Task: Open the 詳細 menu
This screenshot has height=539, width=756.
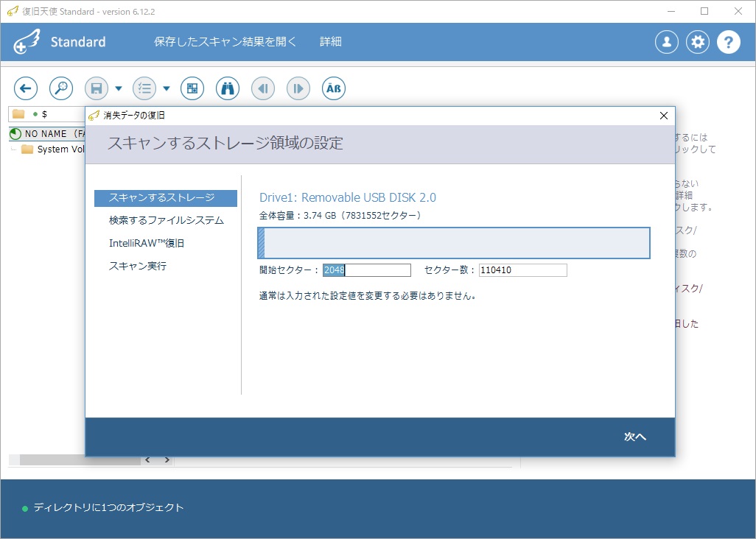Action: point(331,42)
